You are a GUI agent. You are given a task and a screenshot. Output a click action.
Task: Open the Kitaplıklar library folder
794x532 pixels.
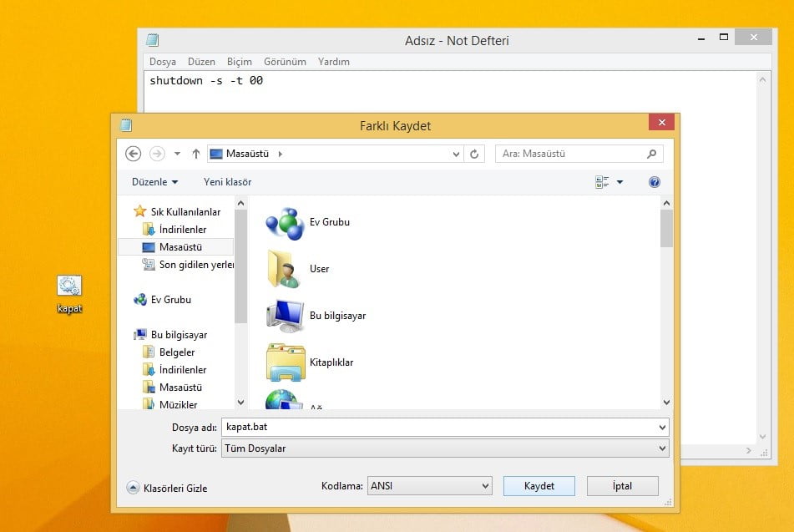tap(285, 362)
